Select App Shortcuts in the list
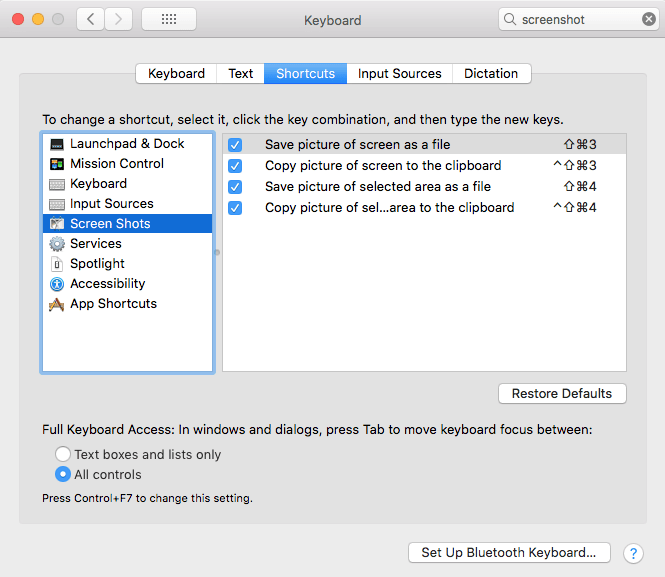 tap(127, 304)
